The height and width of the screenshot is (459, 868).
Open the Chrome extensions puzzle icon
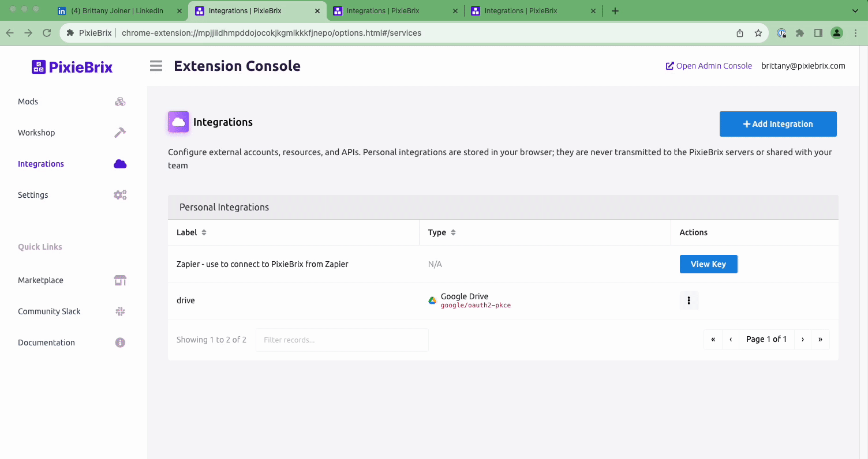800,33
